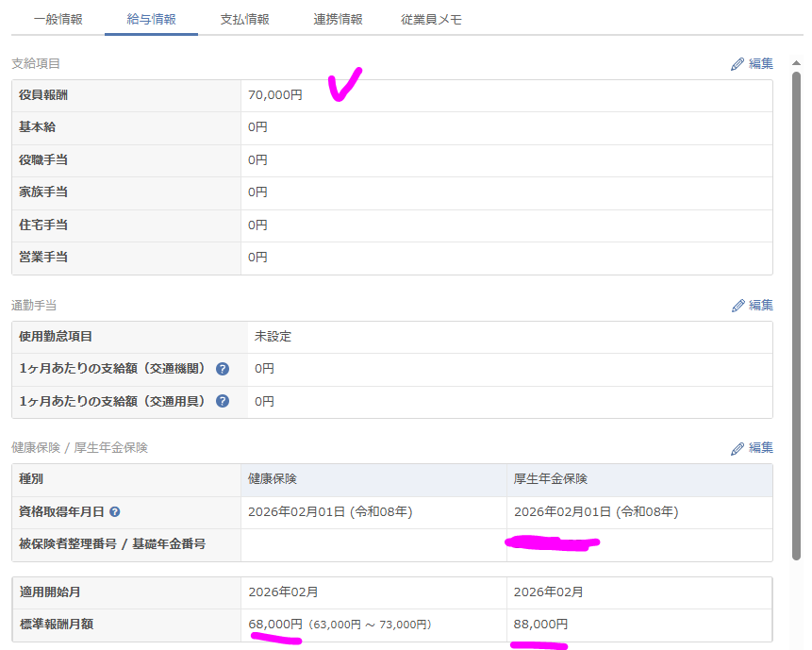Screen dimensions: 812x650
Task: Switch to the 一般情報 tab
Action: [x=58, y=19]
